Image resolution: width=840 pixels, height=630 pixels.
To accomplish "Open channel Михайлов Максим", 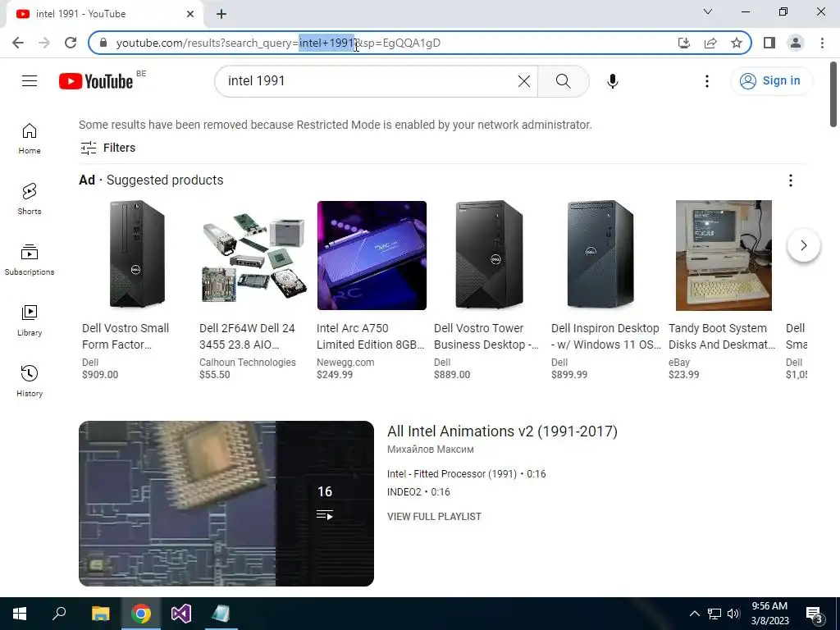I will tap(431, 450).
